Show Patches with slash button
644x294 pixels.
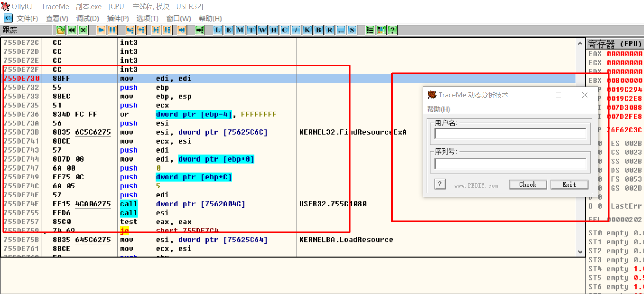pos(296,30)
